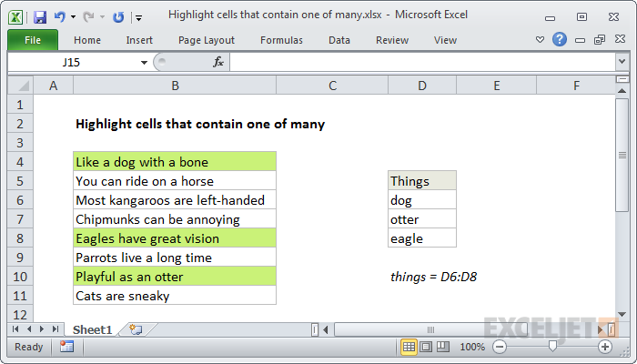Open the redo history dropdown arrow
Viewport: 637px width, 364px height.
point(102,17)
